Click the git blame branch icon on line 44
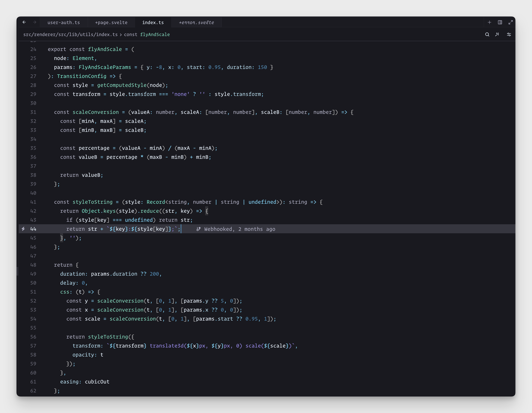Screen dimensions: 532x413 (199, 229)
